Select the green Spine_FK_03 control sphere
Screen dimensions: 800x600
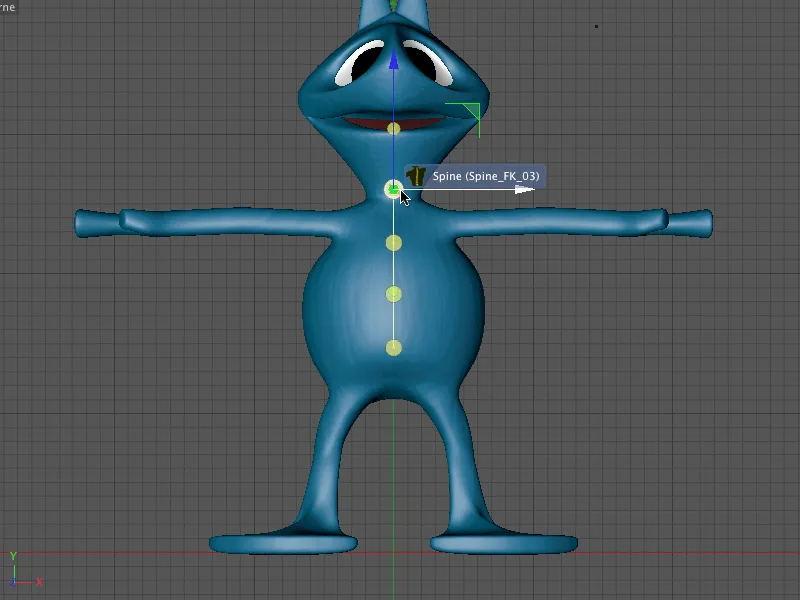click(394, 187)
